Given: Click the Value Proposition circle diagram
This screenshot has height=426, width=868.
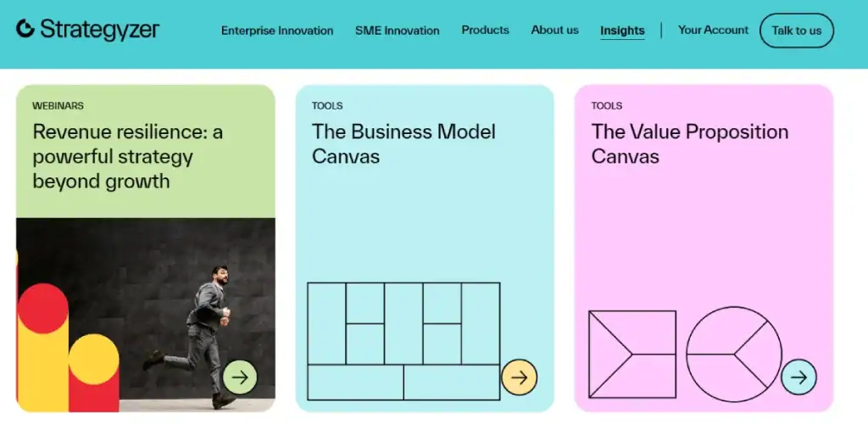Looking at the screenshot, I should tap(734, 354).
